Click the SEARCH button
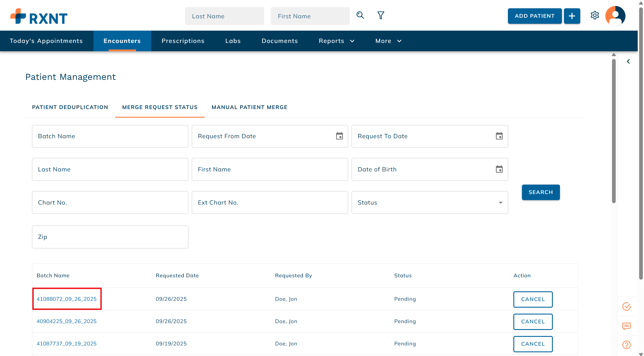The height and width of the screenshot is (356, 644). click(541, 192)
